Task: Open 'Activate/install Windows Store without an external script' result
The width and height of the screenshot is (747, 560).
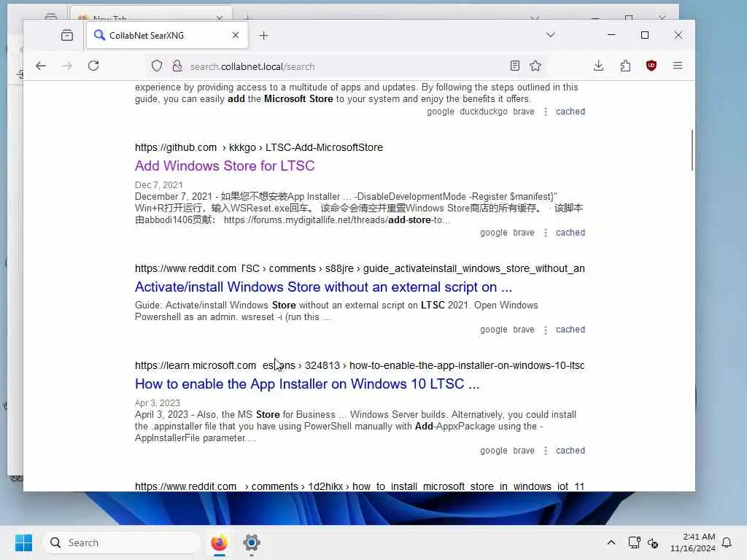Action: [x=323, y=287]
